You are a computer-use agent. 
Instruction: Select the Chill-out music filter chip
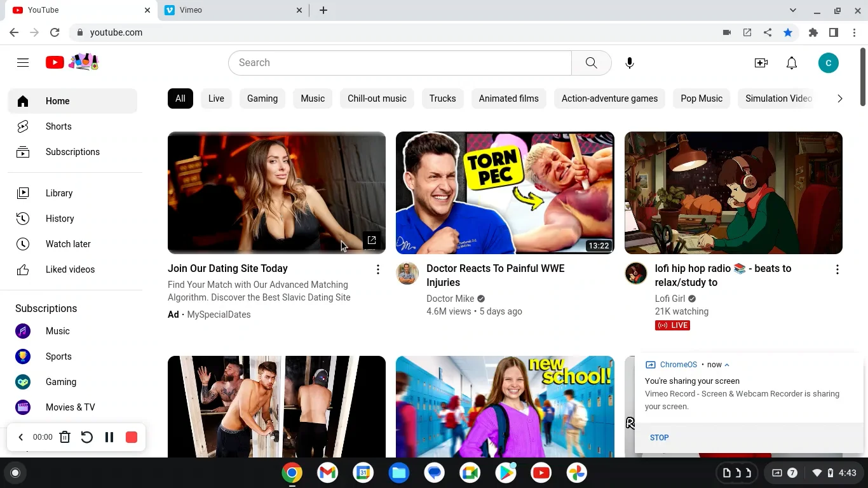[x=377, y=98]
